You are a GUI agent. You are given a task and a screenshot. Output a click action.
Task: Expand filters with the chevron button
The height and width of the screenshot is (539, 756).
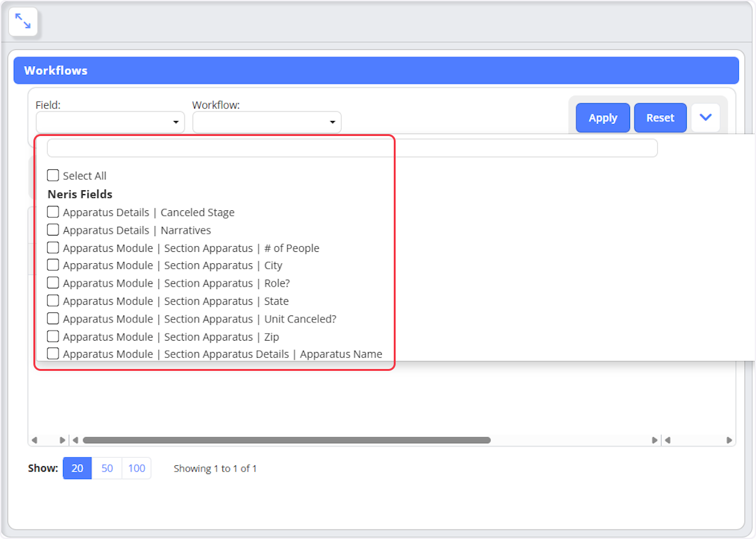point(706,118)
